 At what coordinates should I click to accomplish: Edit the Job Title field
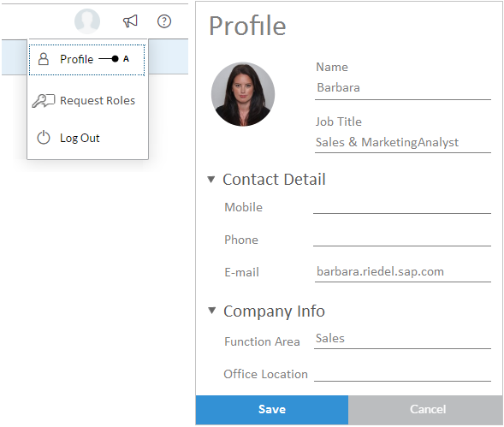(403, 143)
